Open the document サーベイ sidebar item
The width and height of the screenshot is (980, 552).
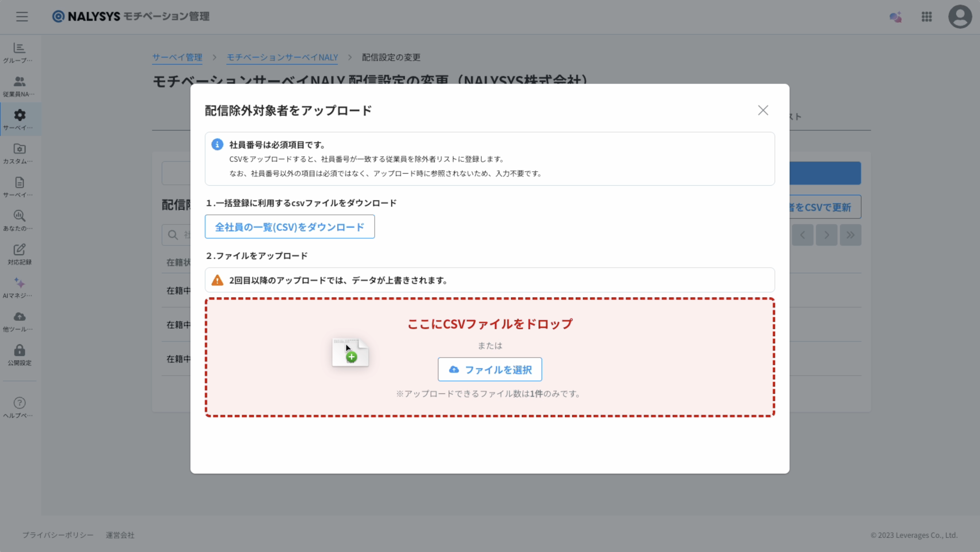(19, 187)
